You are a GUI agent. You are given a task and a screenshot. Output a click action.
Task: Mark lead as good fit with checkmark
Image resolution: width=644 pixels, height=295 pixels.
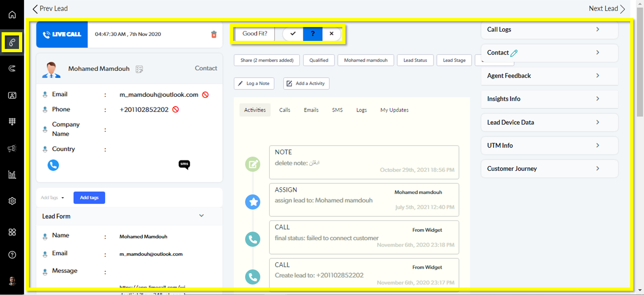(x=293, y=33)
